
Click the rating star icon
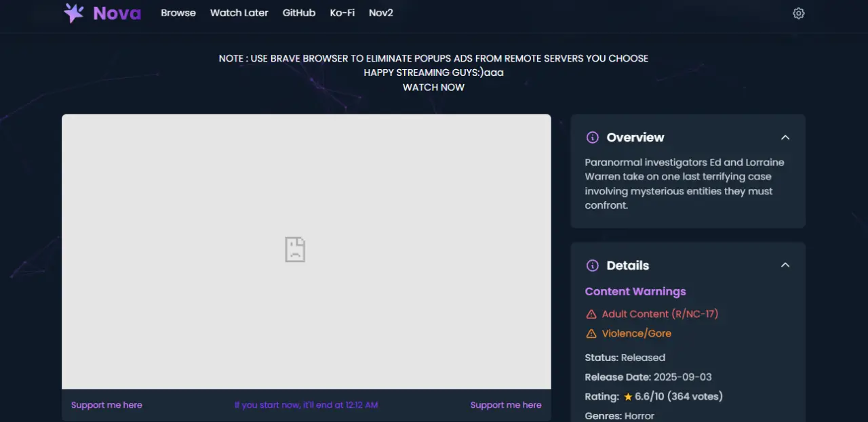(x=628, y=397)
